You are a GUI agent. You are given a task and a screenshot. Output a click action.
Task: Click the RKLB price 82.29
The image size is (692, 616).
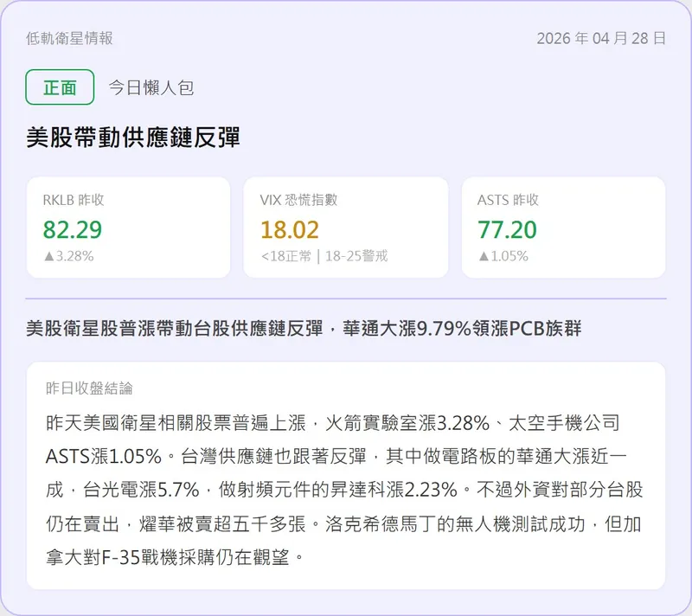click(73, 229)
